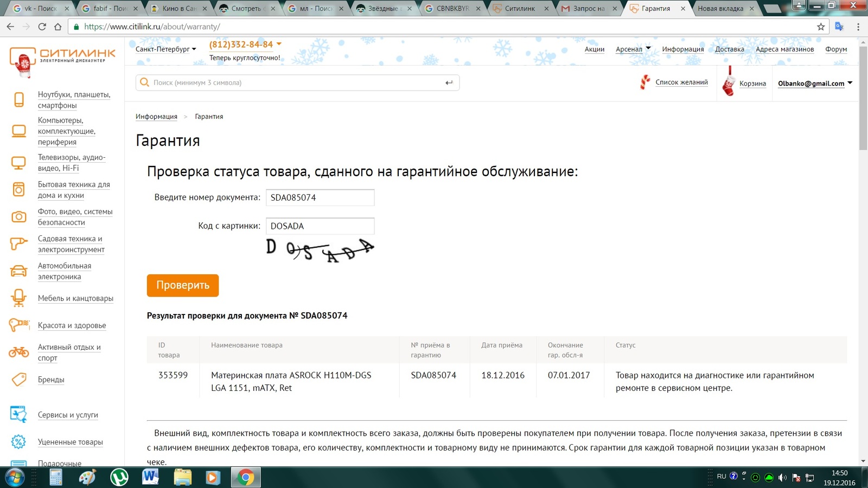
Task: Click the Citilink logo
Action: point(62,62)
